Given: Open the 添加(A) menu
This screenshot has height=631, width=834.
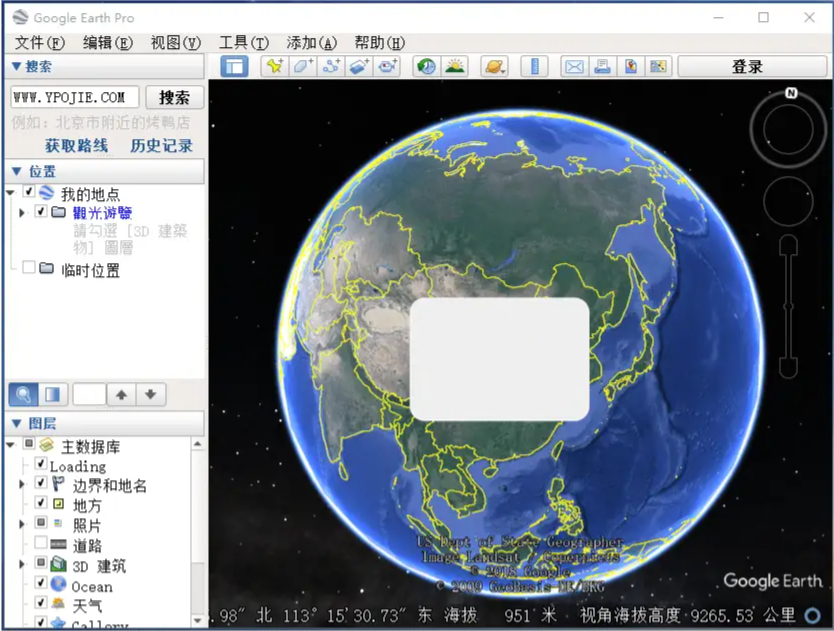Looking at the screenshot, I should (x=312, y=43).
